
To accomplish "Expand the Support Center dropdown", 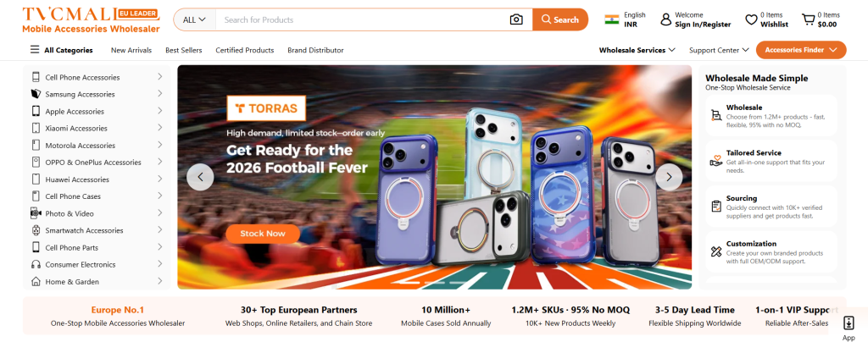I will point(719,50).
